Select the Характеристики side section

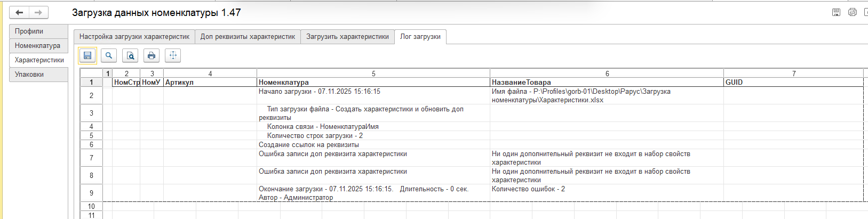click(39, 60)
